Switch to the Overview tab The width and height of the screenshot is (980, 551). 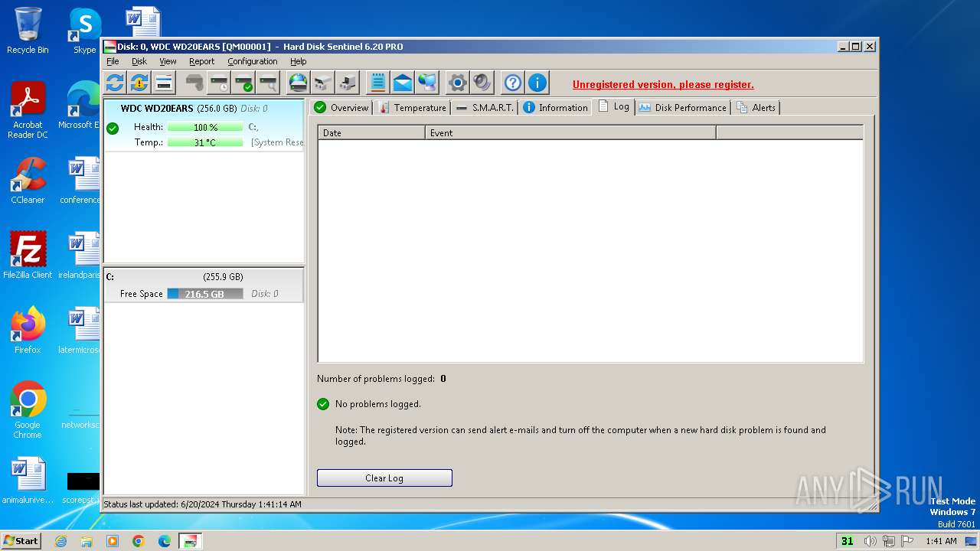341,108
